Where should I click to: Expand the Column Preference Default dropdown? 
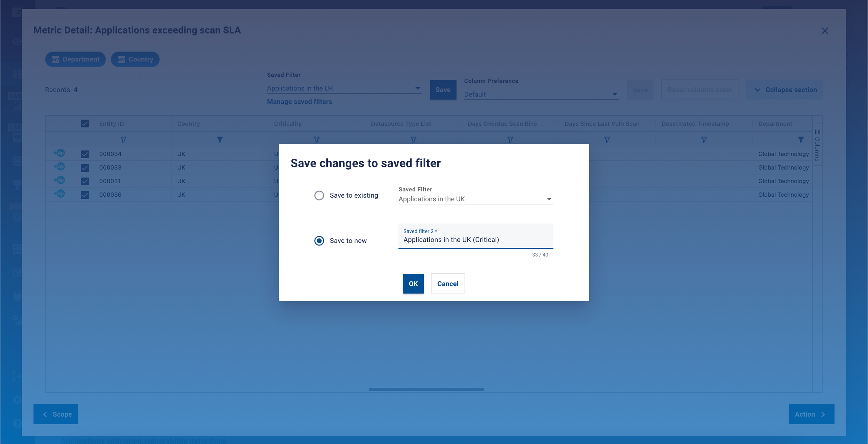[541, 94]
